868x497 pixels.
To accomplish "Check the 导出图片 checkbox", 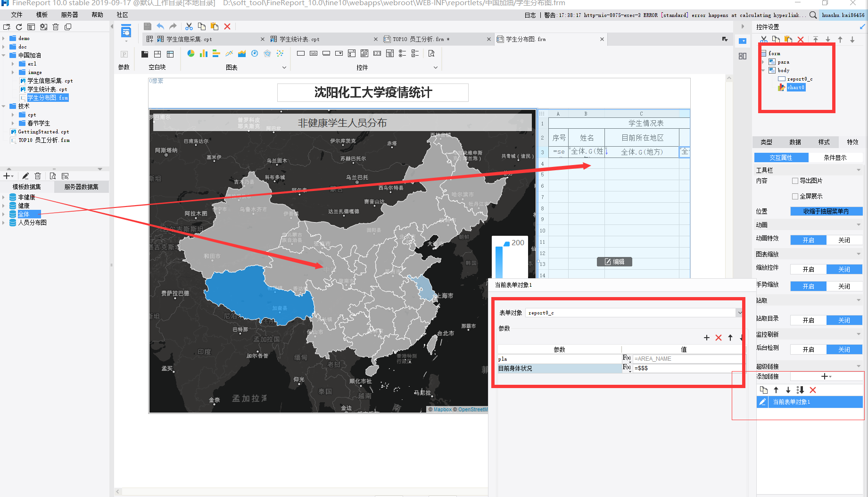I will (x=795, y=181).
